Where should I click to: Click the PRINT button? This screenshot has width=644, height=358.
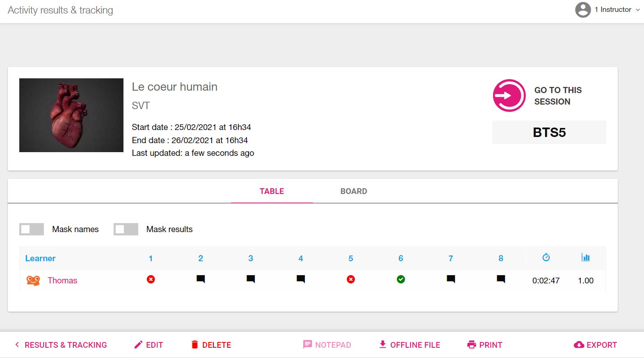(x=484, y=345)
